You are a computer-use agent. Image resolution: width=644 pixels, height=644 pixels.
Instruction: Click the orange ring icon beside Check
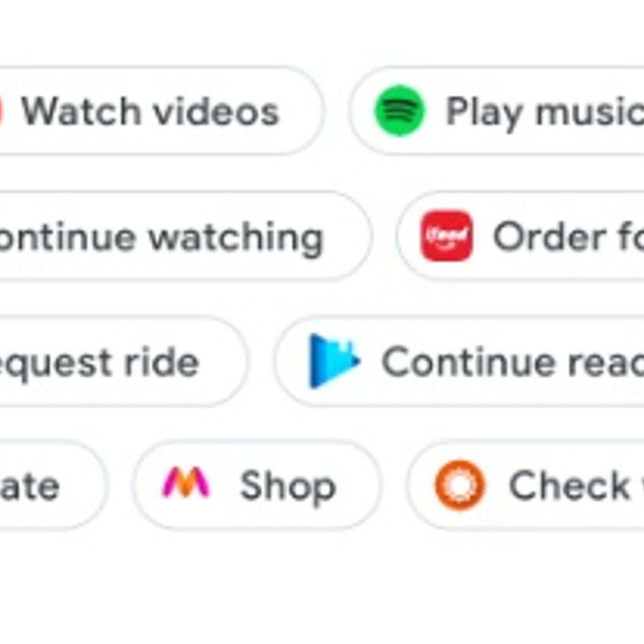pyautogui.click(x=460, y=485)
